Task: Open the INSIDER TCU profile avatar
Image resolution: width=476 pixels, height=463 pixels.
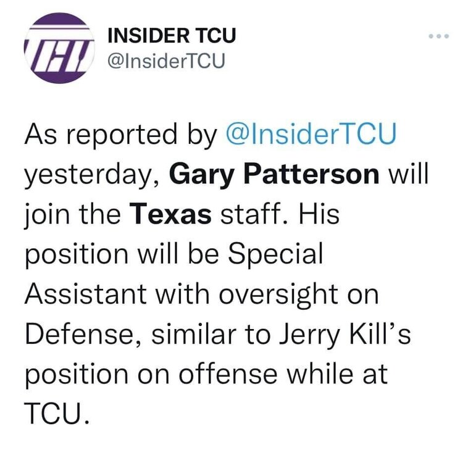Action: [59, 50]
